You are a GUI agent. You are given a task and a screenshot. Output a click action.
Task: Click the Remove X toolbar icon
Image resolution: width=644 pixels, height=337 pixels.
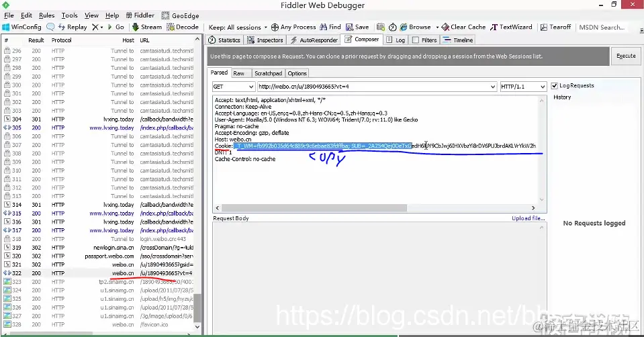tap(95, 27)
